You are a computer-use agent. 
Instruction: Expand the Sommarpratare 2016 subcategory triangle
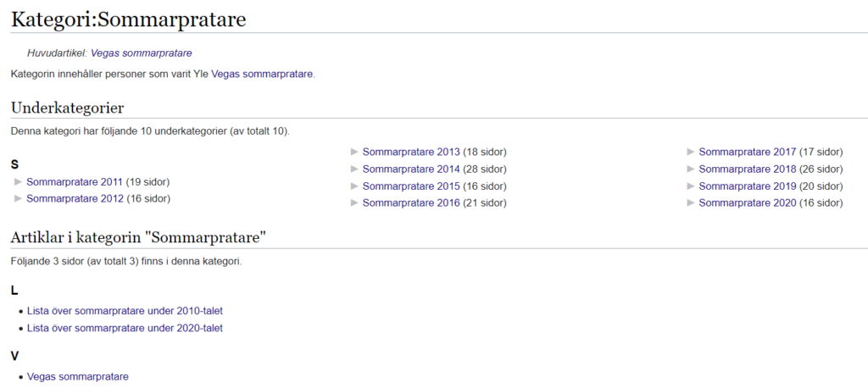tap(354, 203)
